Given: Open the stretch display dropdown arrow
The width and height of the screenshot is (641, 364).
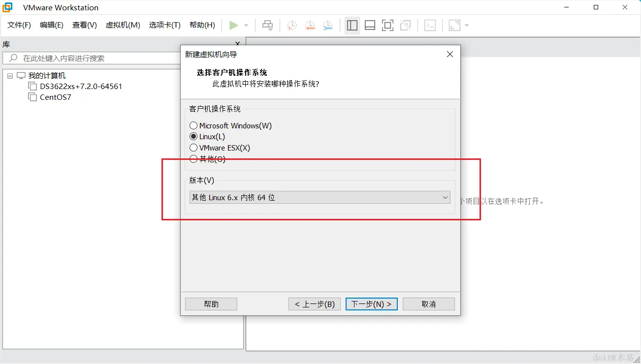Looking at the screenshot, I should 467,25.
